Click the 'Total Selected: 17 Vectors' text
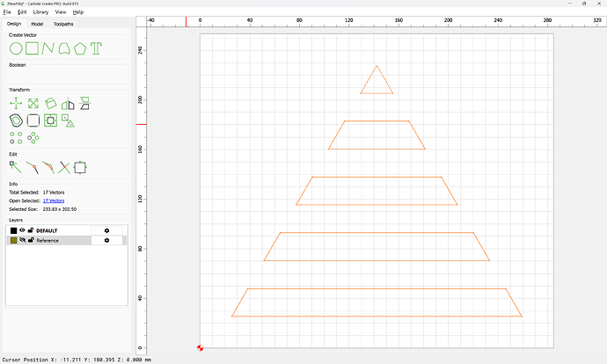Screen dimensions: 607x364 37,193
